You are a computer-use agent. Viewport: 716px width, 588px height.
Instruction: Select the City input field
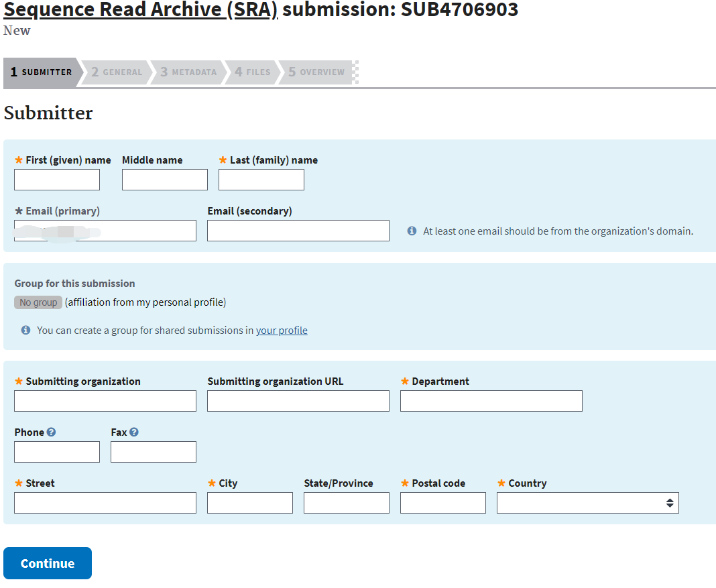point(250,503)
